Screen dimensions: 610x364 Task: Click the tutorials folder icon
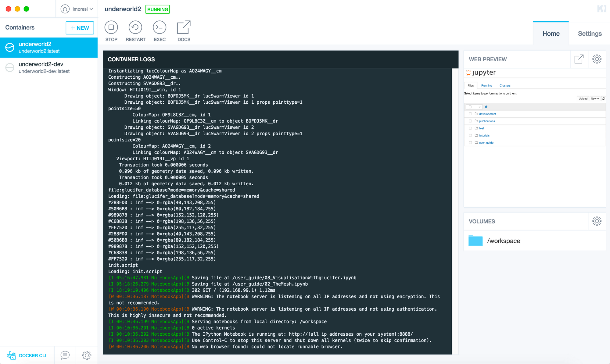(476, 135)
